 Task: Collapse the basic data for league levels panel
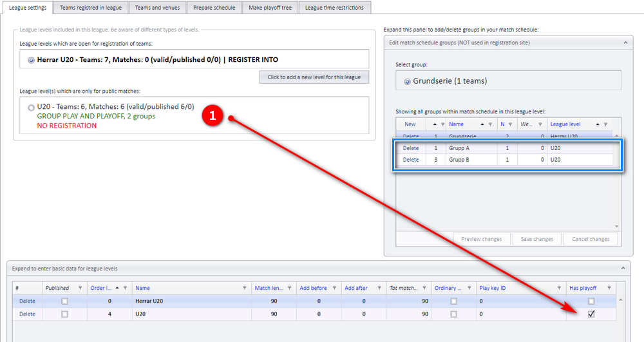pos(623,268)
